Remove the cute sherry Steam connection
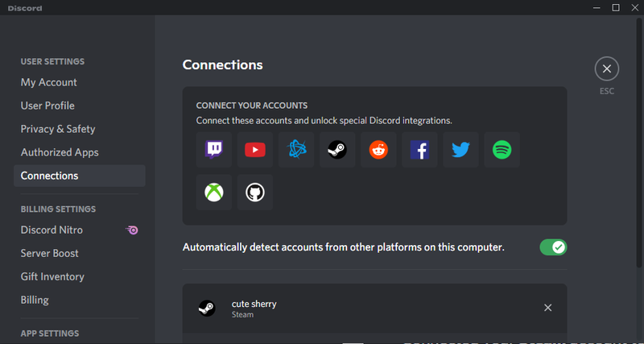The height and width of the screenshot is (344, 644). click(x=547, y=308)
